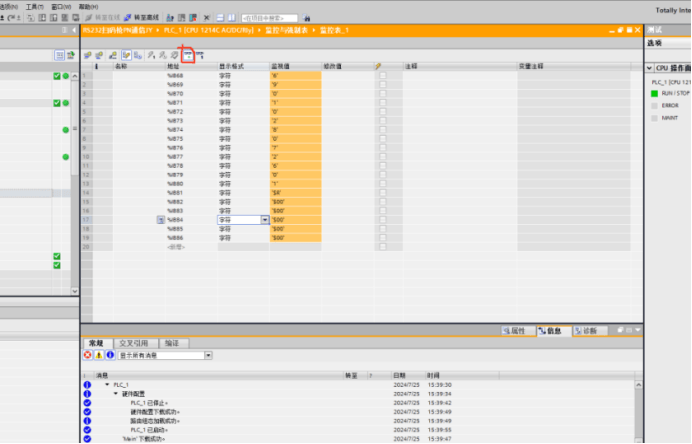Image resolution: width=692 pixels, height=444 pixels.
Task: Open the 选项(N) menu
Action: click(9, 7)
